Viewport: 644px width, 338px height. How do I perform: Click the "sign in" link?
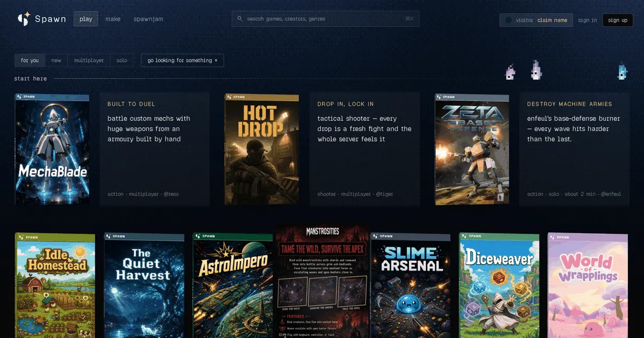point(587,20)
